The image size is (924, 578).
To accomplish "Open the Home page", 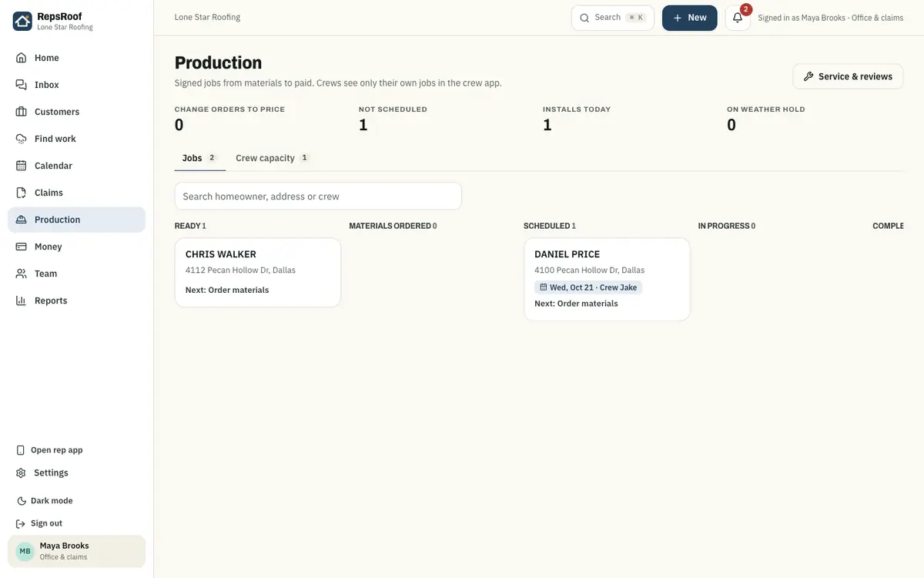I will pos(76,58).
